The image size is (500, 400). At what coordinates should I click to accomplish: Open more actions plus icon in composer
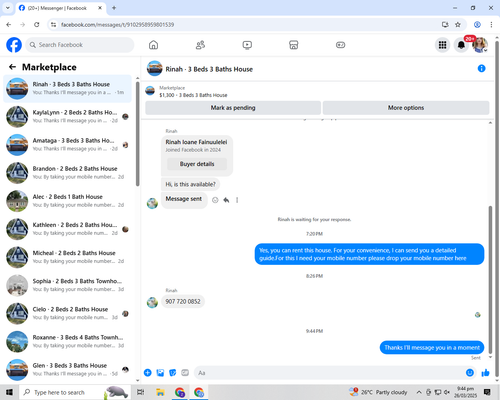pos(148,373)
